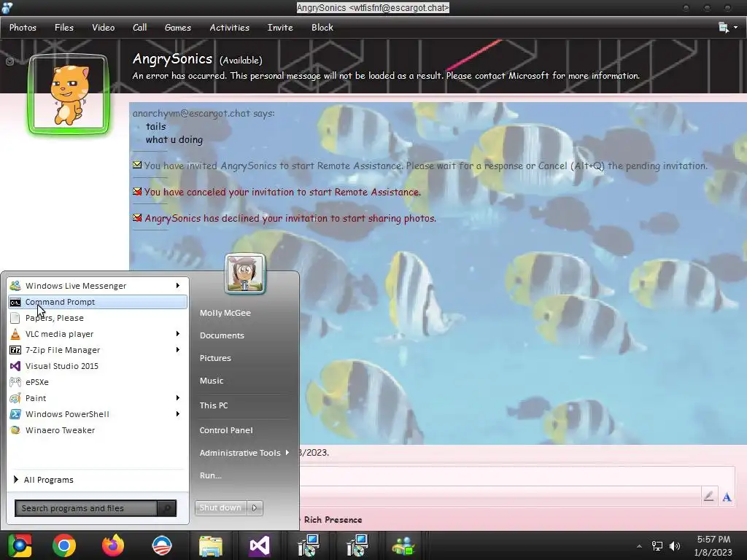The image size is (747, 560).
Task: Focus the Search programs and files box
Action: coord(86,508)
